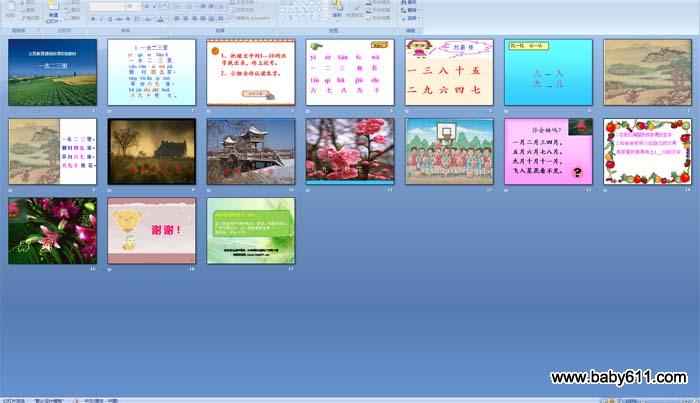The image size is (700, 403).
Task: Select slide 11 pink blossoms photo
Action: [350, 151]
